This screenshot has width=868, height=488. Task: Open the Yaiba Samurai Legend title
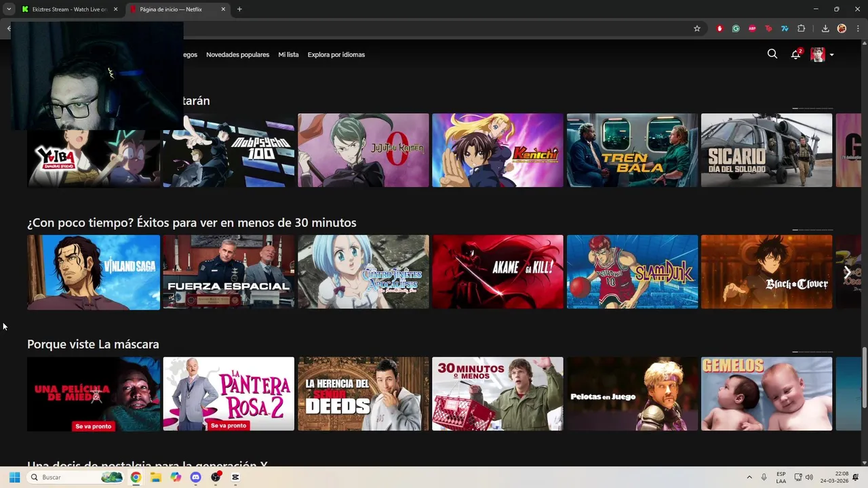pos(94,158)
